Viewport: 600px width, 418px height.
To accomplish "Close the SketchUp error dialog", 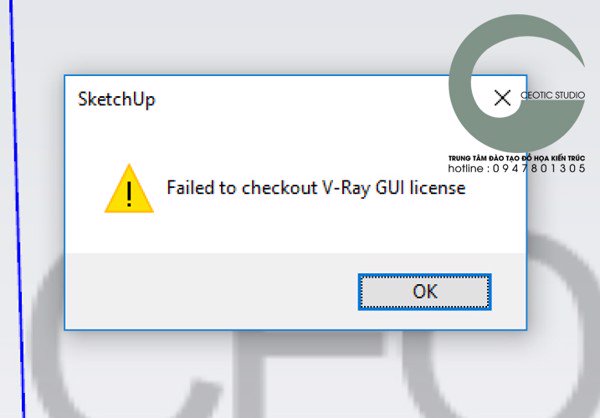I will pos(502,98).
